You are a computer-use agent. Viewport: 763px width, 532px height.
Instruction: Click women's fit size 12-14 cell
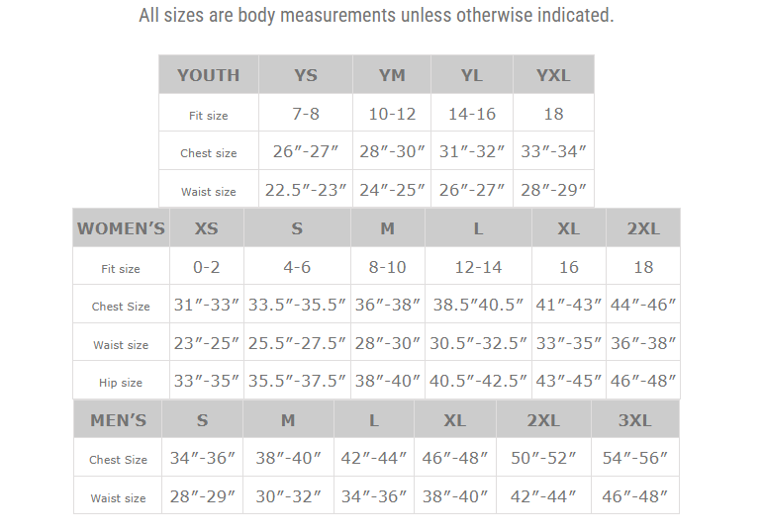tap(478, 267)
